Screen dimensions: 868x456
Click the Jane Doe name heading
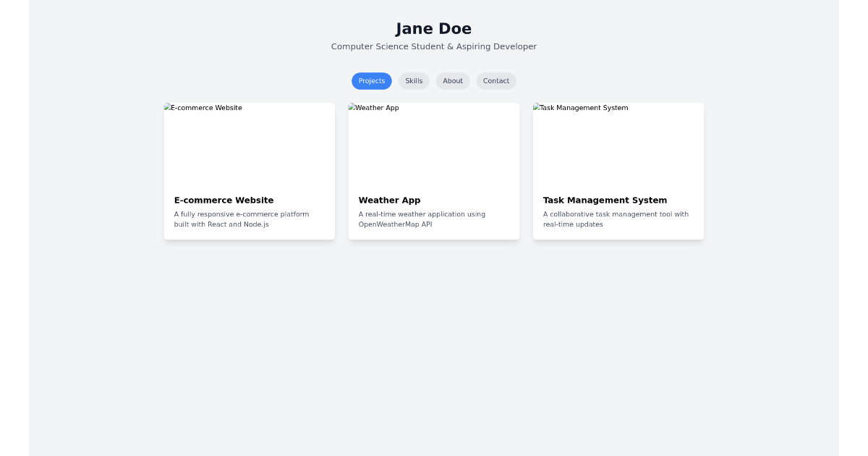click(433, 29)
